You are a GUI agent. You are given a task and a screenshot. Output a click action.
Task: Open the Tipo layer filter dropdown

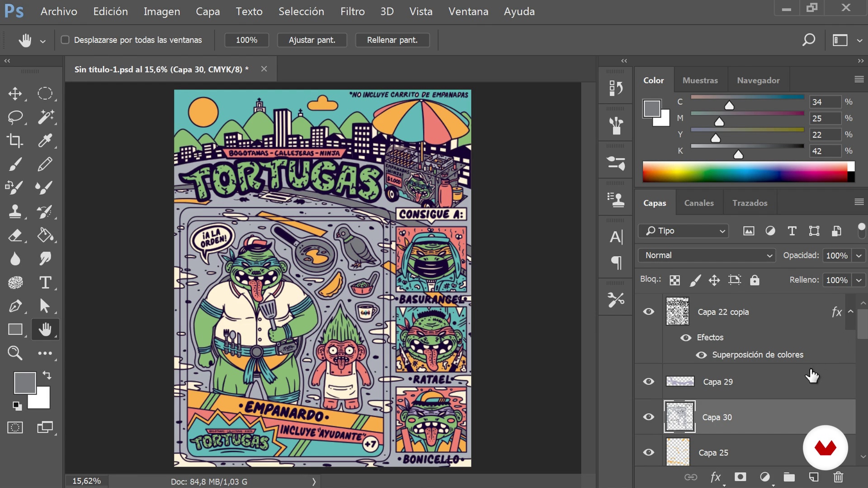tap(684, 231)
